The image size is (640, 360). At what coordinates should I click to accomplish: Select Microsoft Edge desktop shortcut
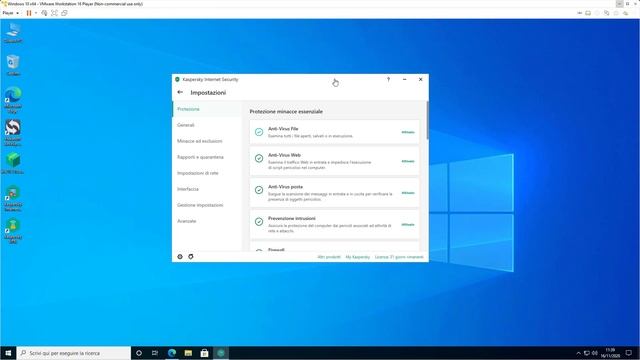13,100
